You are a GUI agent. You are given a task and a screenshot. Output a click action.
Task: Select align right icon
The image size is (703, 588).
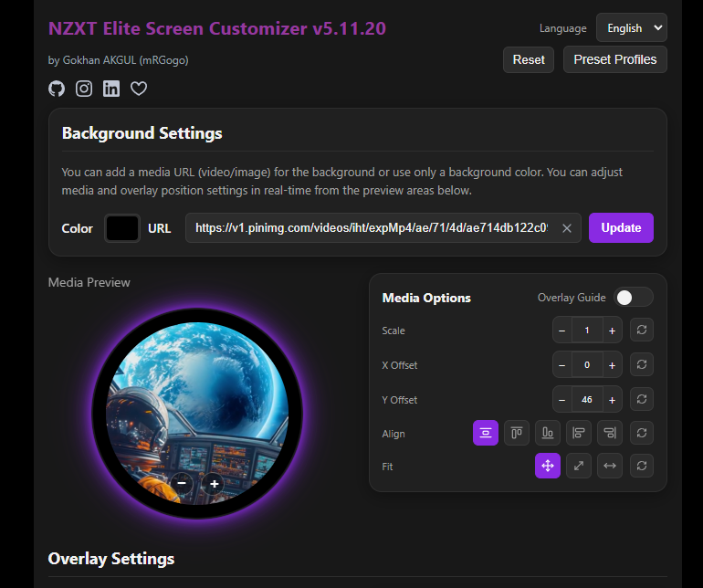610,433
